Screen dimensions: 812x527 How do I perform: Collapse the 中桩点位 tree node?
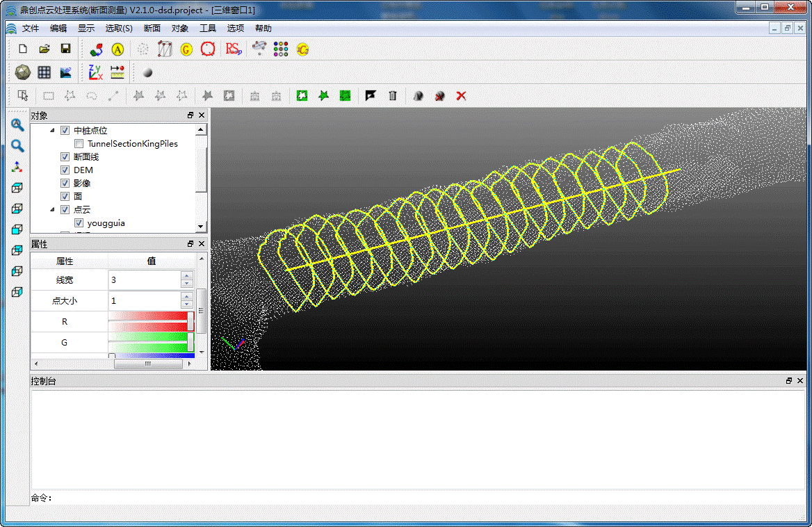(53, 131)
